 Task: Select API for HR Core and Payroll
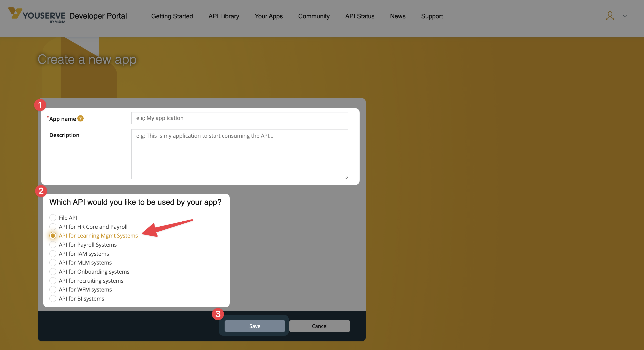pyautogui.click(x=53, y=227)
